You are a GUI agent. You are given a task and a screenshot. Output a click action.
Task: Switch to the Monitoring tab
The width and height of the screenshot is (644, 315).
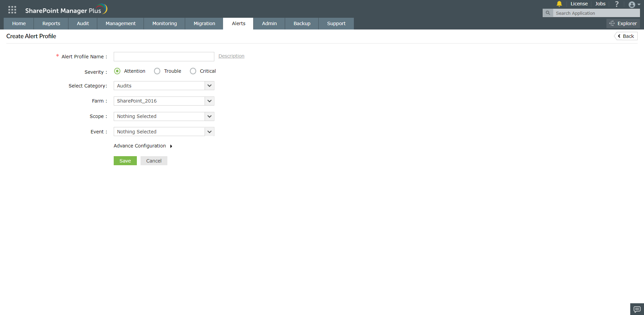164,23
